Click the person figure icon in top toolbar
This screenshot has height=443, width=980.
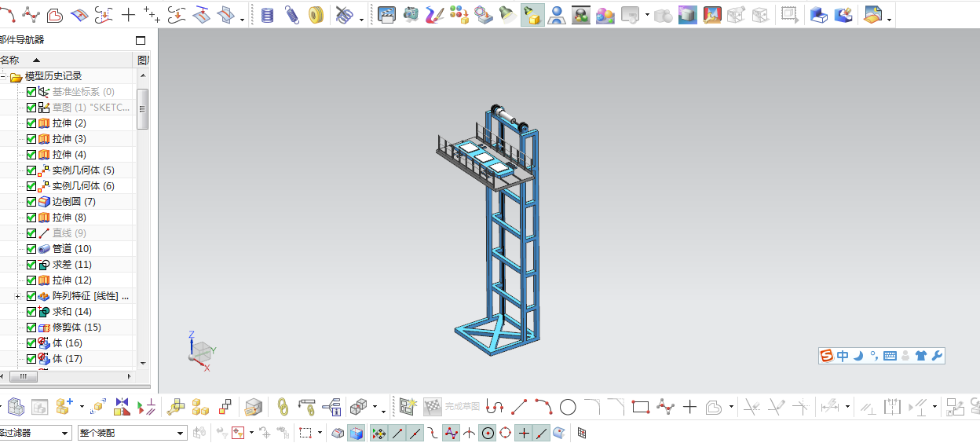pos(557,14)
